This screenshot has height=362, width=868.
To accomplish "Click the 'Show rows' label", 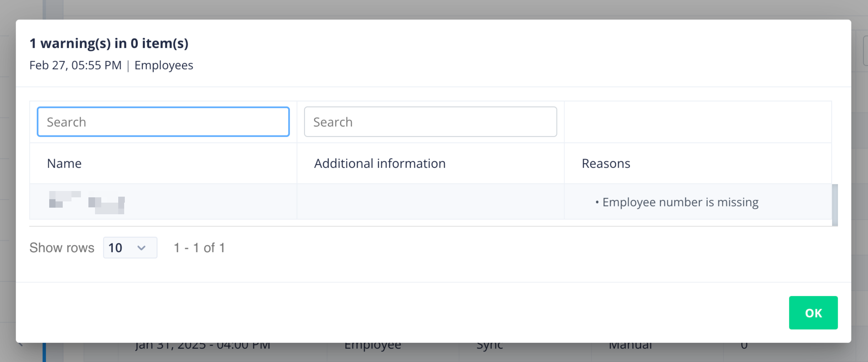I will tap(62, 248).
